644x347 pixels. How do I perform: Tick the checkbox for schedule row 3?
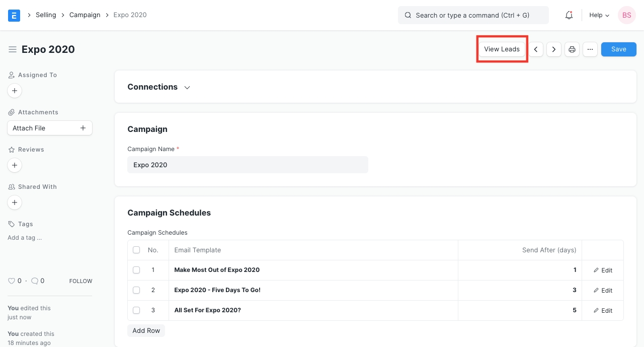[136, 310]
